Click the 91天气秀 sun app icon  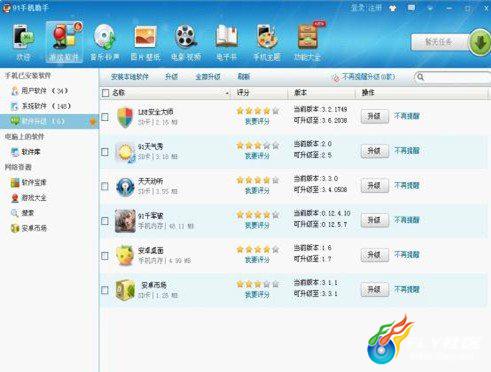point(125,152)
